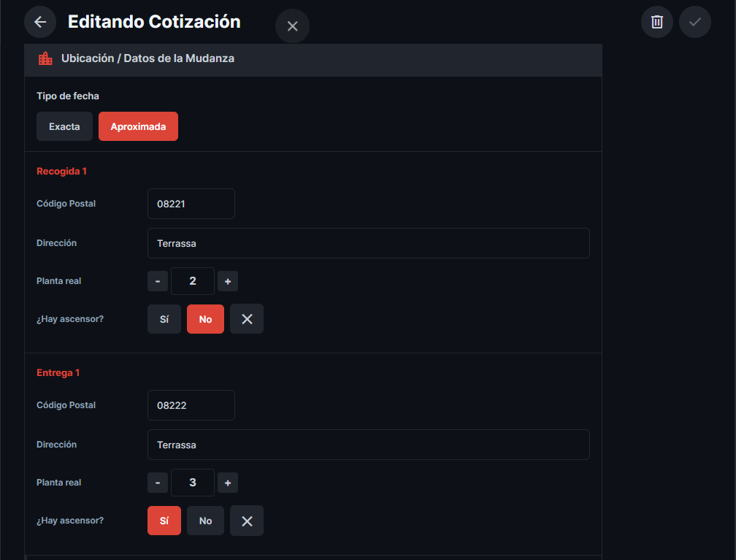Click the Recogida 1 section title
736x560 pixels.
coord(61,172)
